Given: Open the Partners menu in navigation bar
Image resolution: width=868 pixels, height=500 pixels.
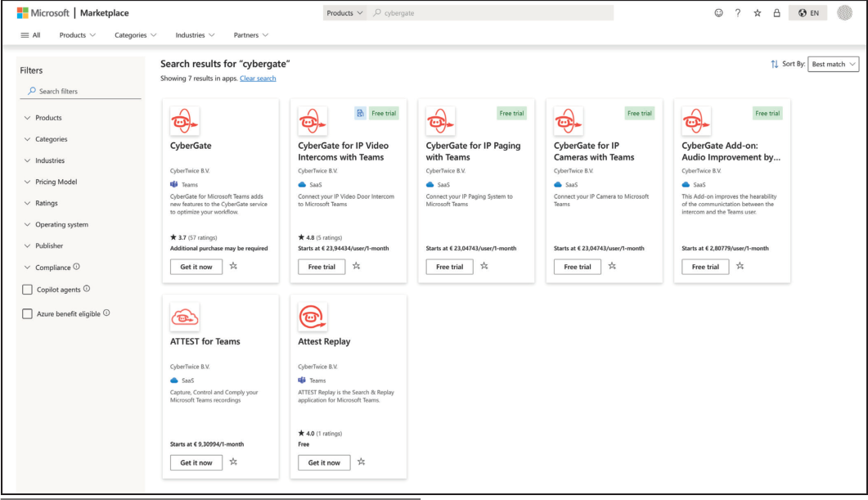Looking at the screenshot, I should click(250, 34).
